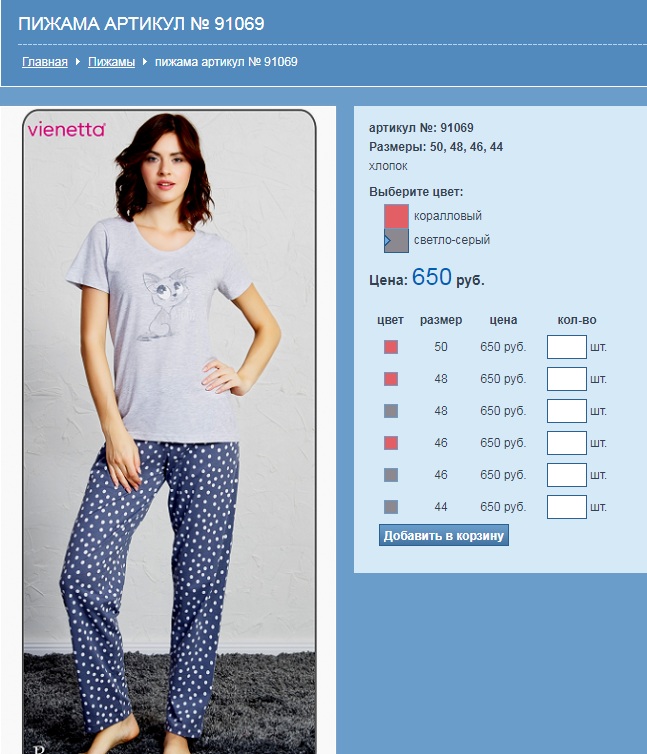Click the vienetta brand logo
Screen dimensions: 647x754
click(x=66, y=130)
